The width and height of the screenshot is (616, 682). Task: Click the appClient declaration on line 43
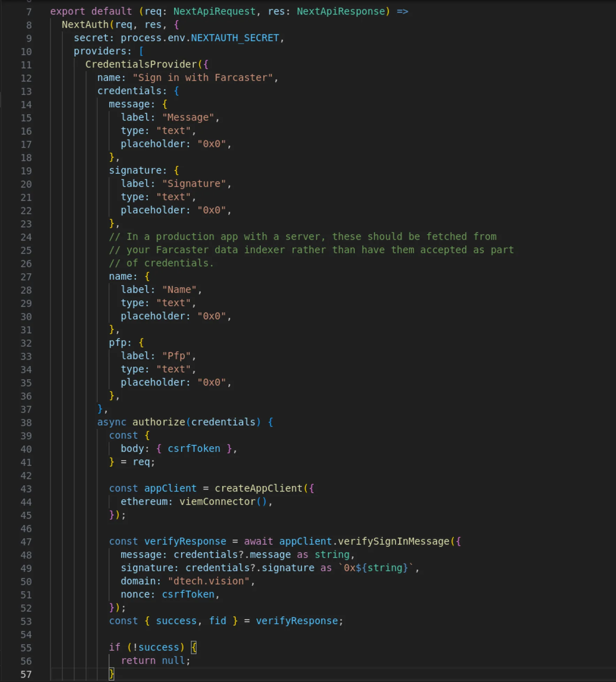(170, 488)
